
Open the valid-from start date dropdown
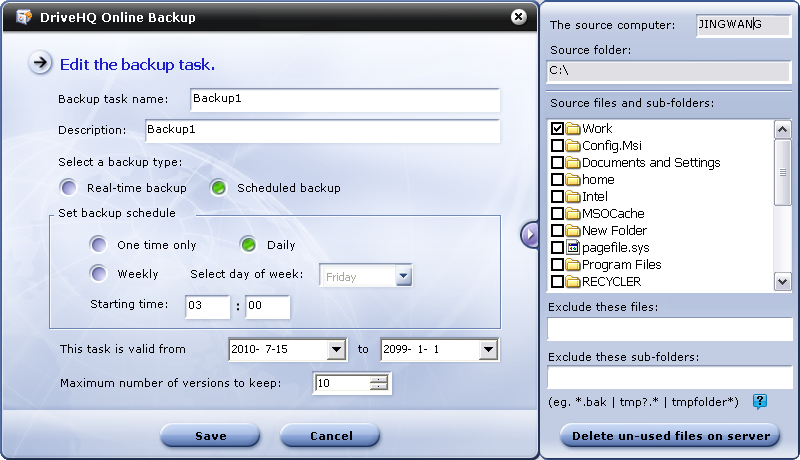click(x=335, y=350)
